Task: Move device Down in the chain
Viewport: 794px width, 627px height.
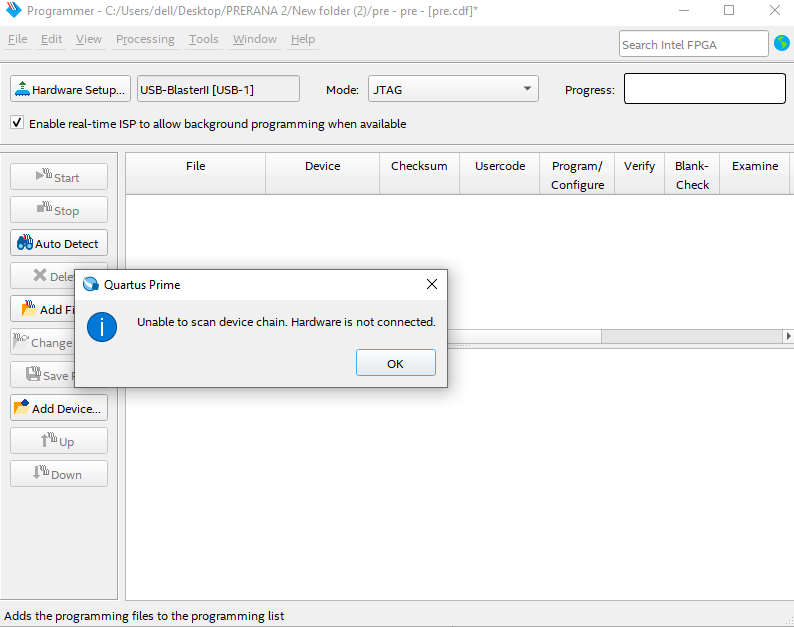Action: (x=59, y=474)
